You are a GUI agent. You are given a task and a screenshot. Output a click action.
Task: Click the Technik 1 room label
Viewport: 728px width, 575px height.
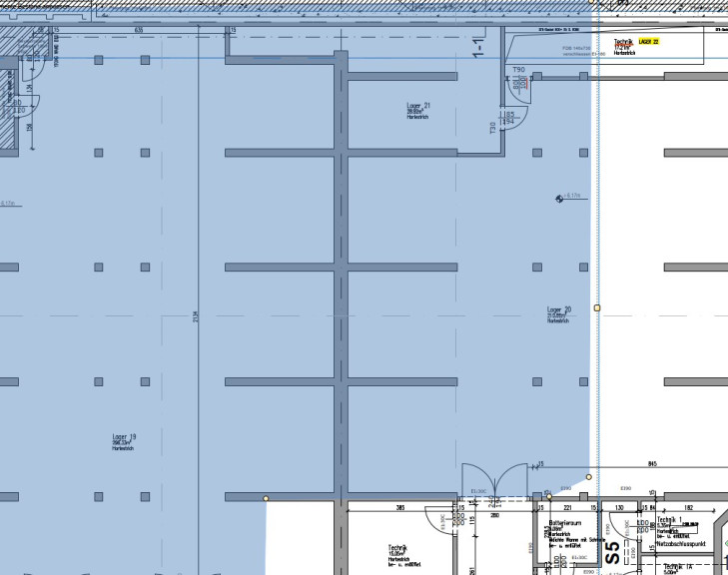point(669,520)
